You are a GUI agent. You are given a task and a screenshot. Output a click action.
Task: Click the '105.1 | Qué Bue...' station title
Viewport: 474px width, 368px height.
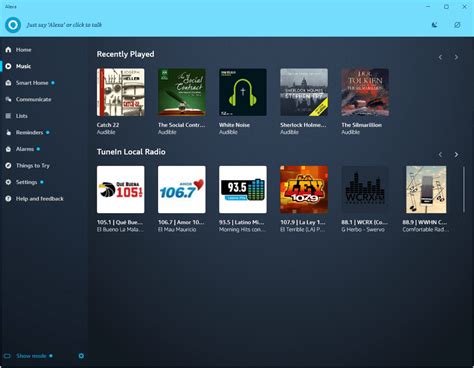[x=120, y=222]
